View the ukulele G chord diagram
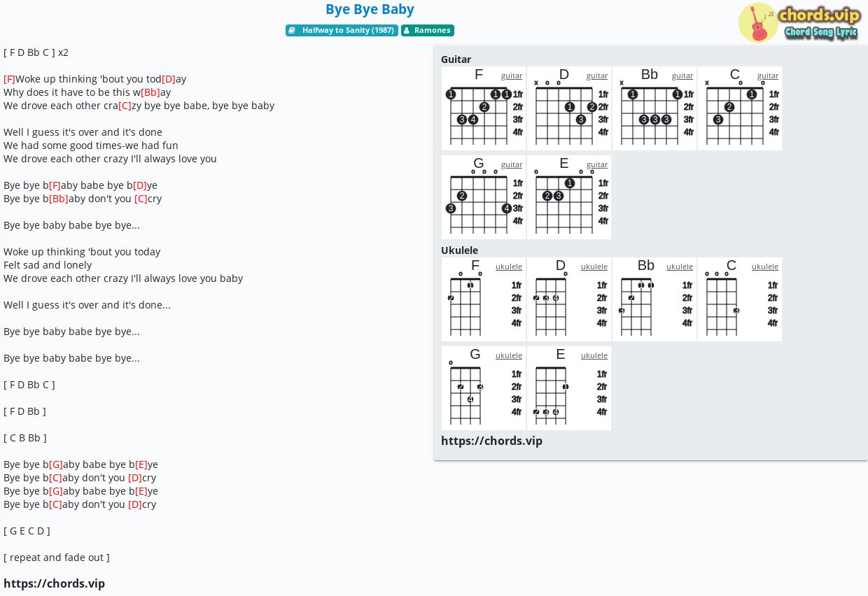868x596 pixels. 484,388
